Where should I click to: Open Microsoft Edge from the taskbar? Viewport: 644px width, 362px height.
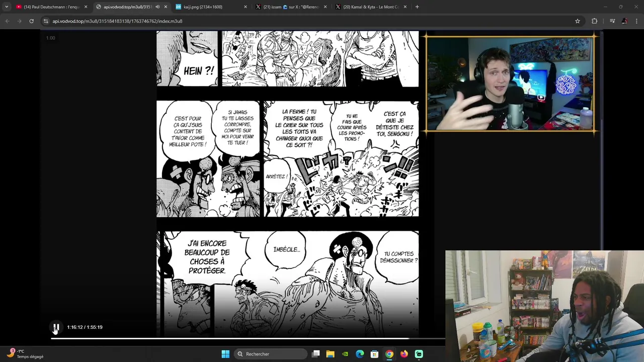360,354
